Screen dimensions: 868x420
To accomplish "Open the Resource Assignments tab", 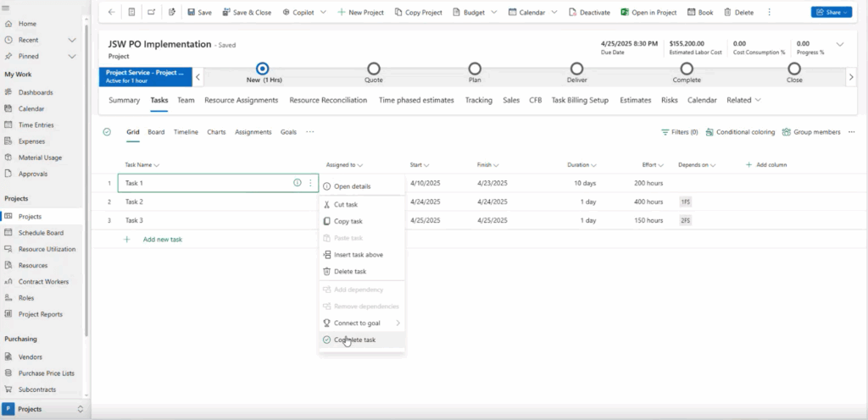I will click(x=242, y=100).
